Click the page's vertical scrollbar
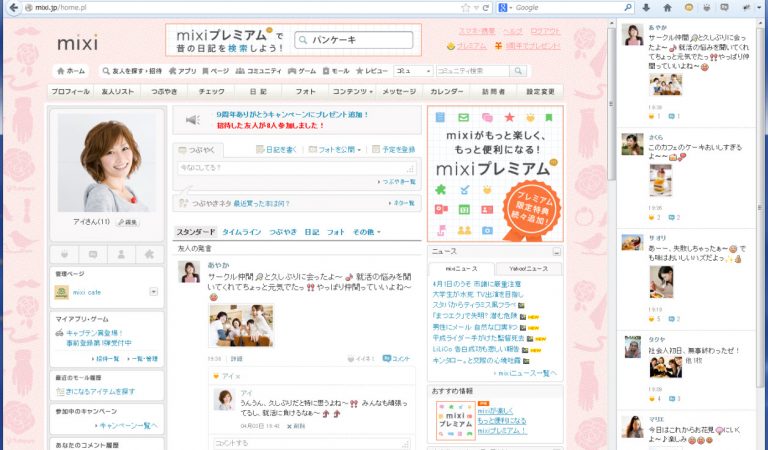Screen dimensions: 768x450 click(610, 103)
